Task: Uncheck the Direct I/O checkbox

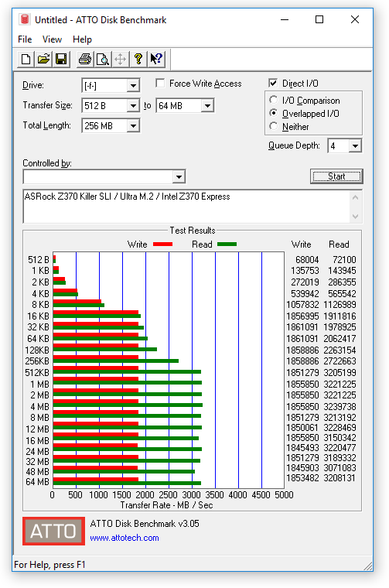Action: 273,83
